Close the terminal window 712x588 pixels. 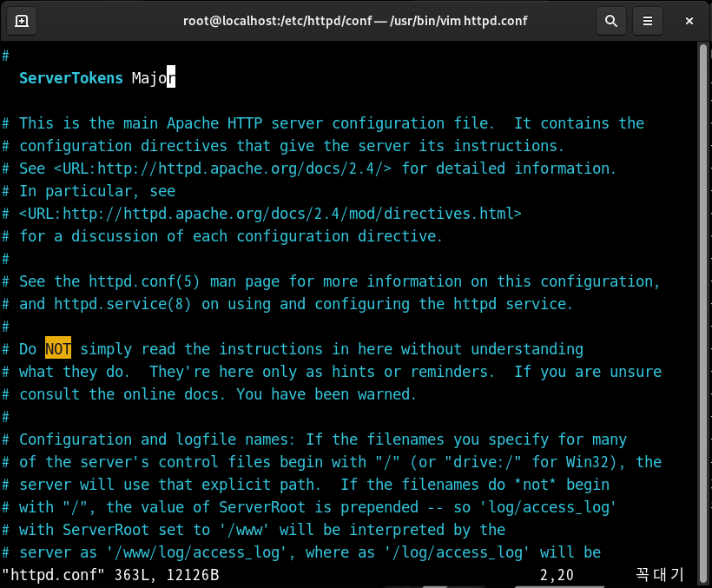[689, 21]
